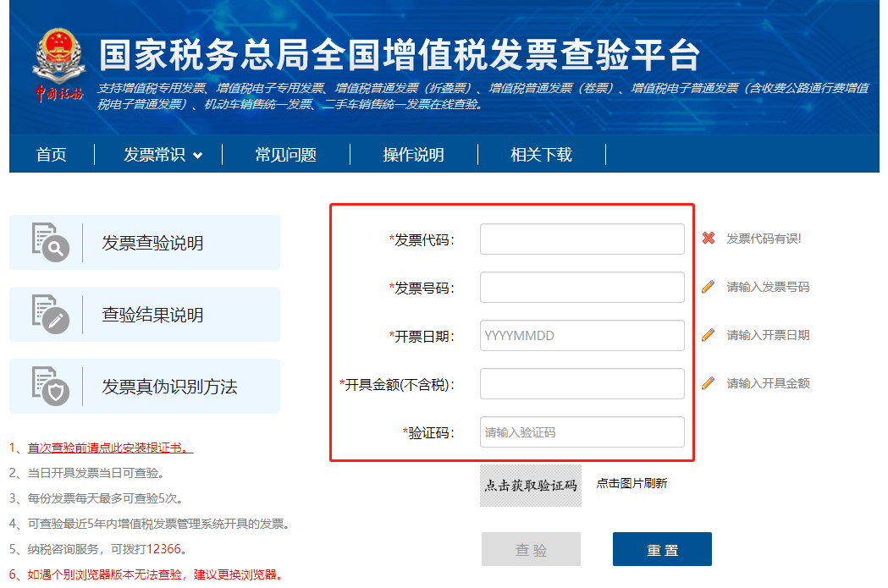
Task: Click 首次查验前请点此安装根证书 link
Action: 110,448
